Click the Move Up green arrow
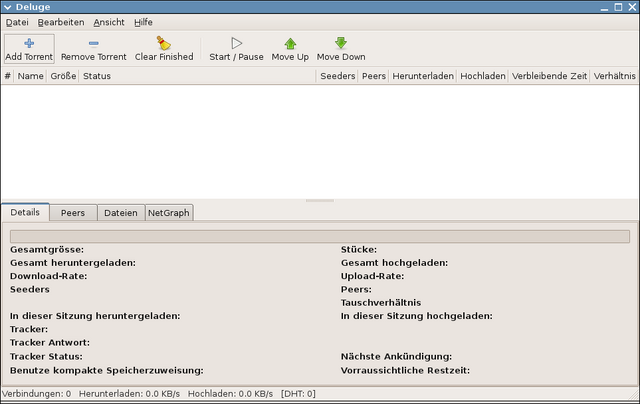 [290, 43]
